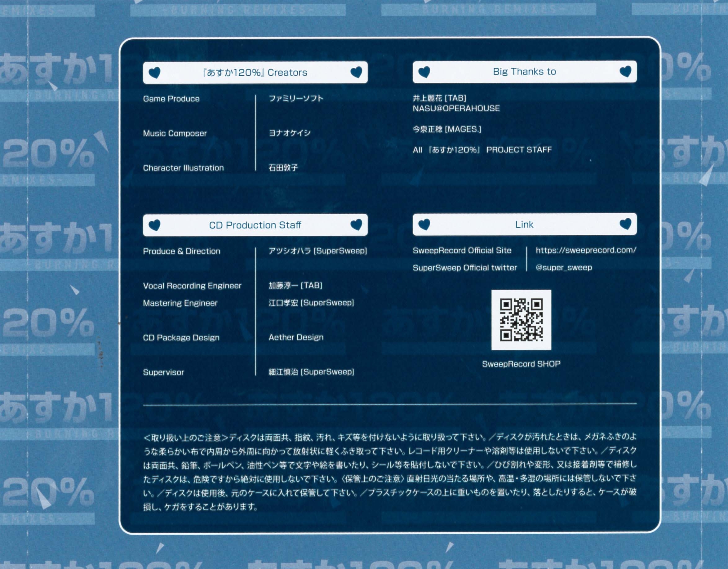Open the https://sweeprecord.com/ link

pos(586,250)
